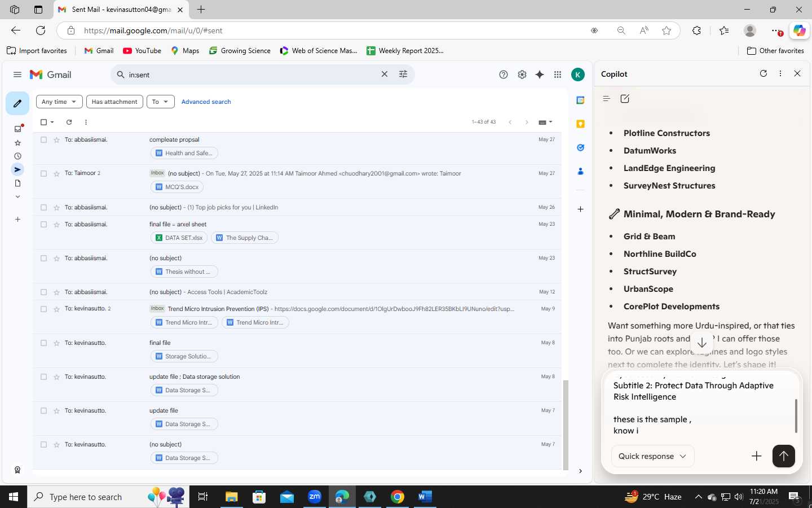Click the Gmail compose pencil button
Screen dimensions: 812x508
[17, 103]
